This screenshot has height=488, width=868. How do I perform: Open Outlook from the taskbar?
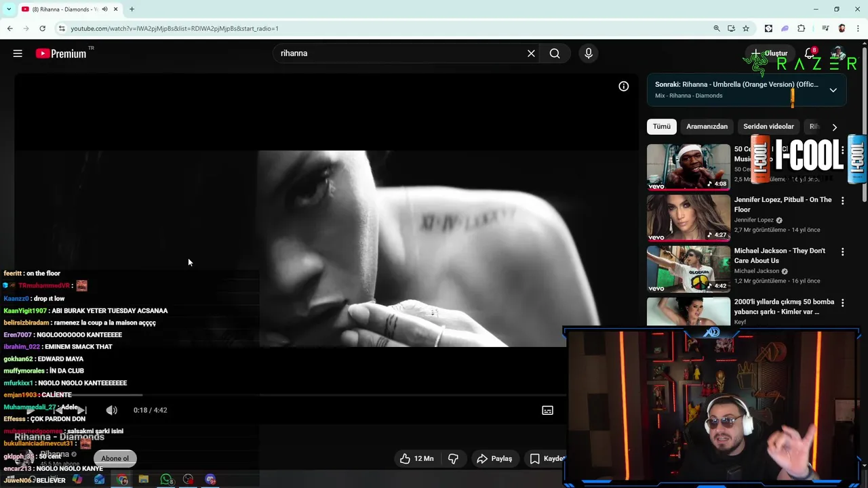tap(100, 479)
